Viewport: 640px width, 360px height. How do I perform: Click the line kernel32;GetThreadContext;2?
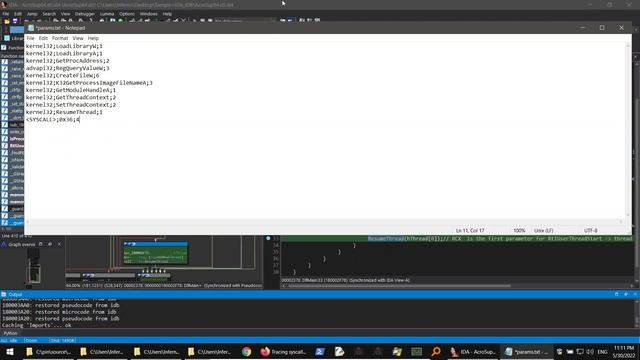(71, 98)
